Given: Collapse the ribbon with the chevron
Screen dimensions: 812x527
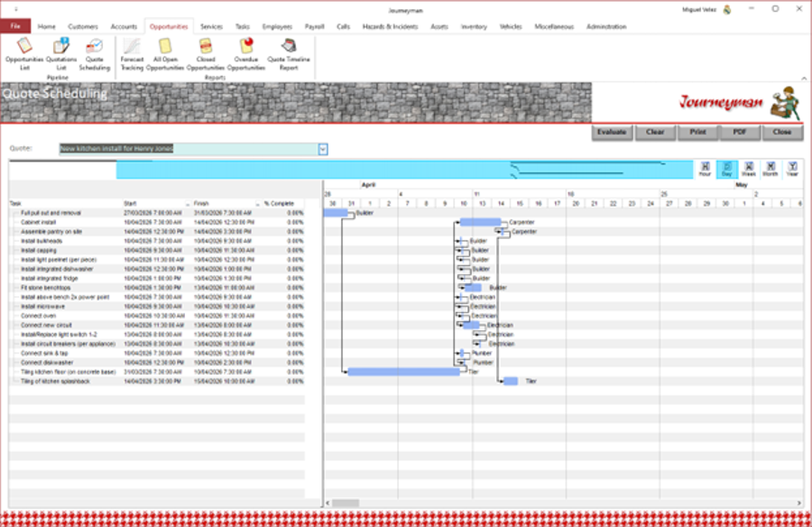Looking at the screenshot, I should coord(804,79).
